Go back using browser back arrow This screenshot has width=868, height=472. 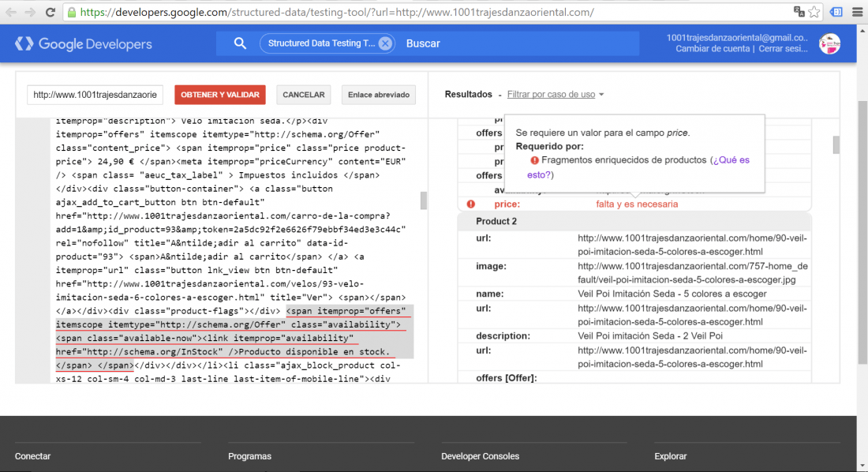click(11, 12)
